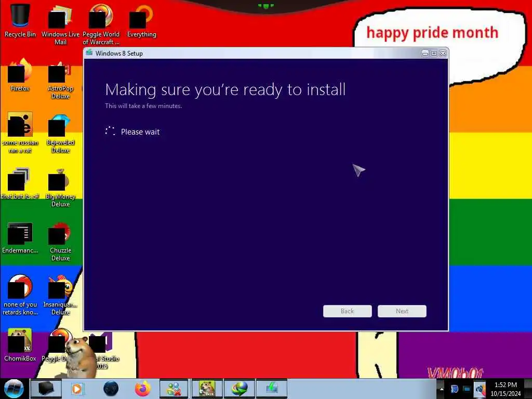The image size is (532, 399).
Task: Open the 'some russian ran a rat' icon
Action: pos(20,133)
